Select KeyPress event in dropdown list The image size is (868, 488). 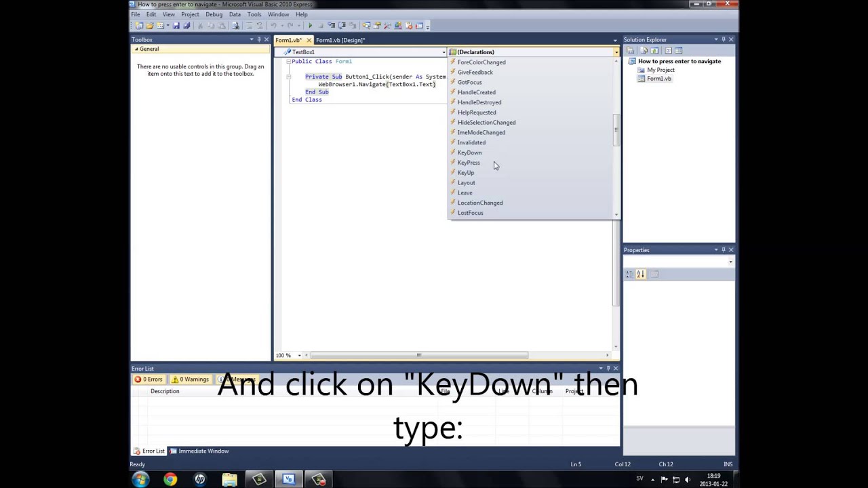[468, 163]
